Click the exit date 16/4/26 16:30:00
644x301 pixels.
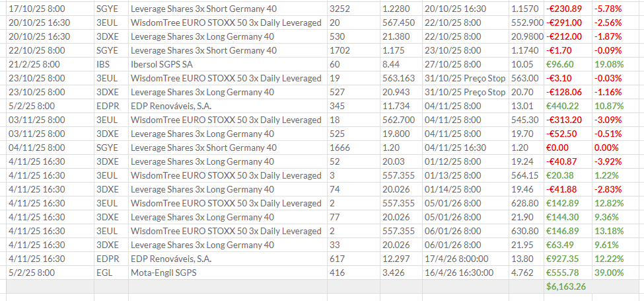pos(466,273)
